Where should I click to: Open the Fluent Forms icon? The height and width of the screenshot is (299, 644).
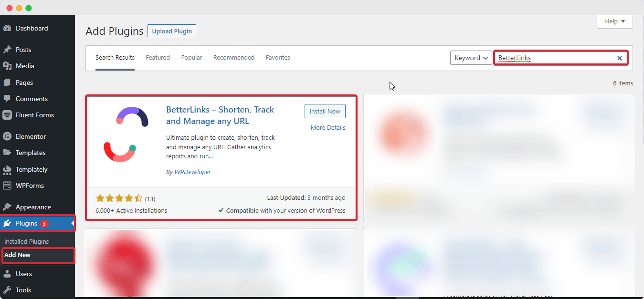[7, 115]
